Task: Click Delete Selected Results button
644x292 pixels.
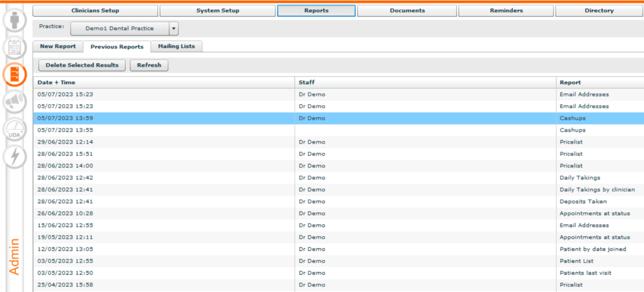Action: (82, 66)
